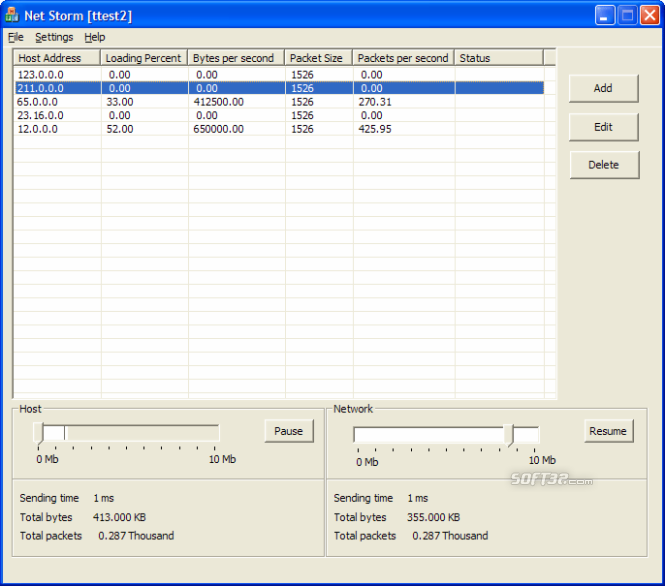Sort by Loading Percent column header
The height and width of the screenshot is (586, 665).
tap(144, 58)
